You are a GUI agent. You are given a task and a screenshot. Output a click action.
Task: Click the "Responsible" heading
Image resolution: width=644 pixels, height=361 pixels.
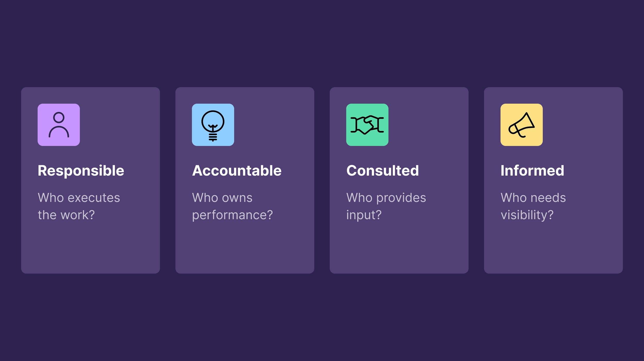pos(81,171)
